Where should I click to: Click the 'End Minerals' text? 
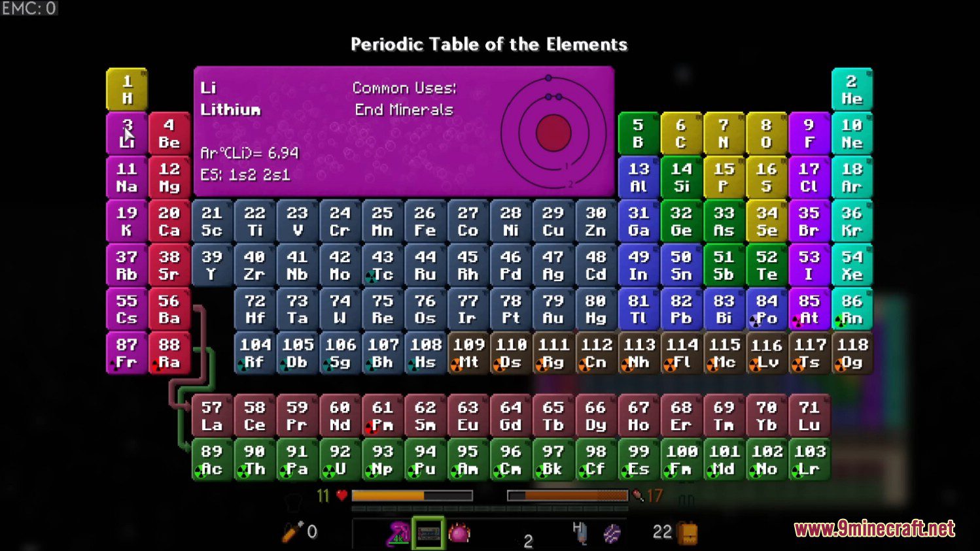tap(404, 109)
